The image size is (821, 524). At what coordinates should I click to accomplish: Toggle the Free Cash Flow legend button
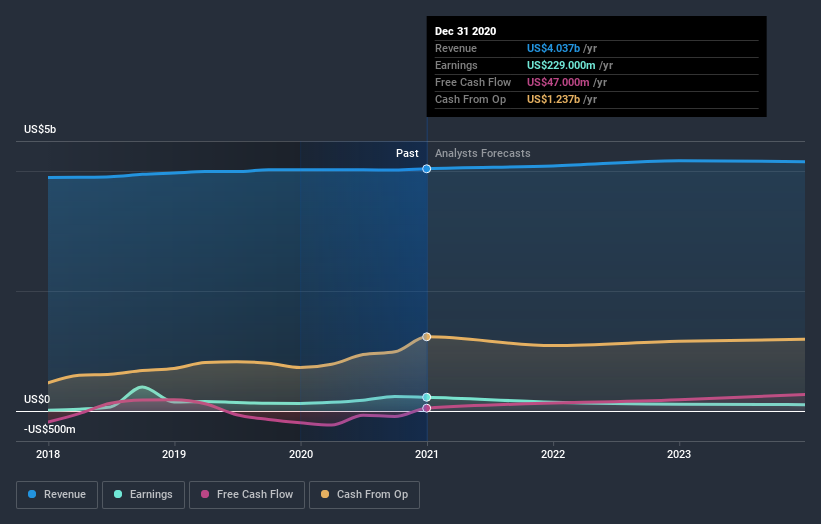coord(247,495)
